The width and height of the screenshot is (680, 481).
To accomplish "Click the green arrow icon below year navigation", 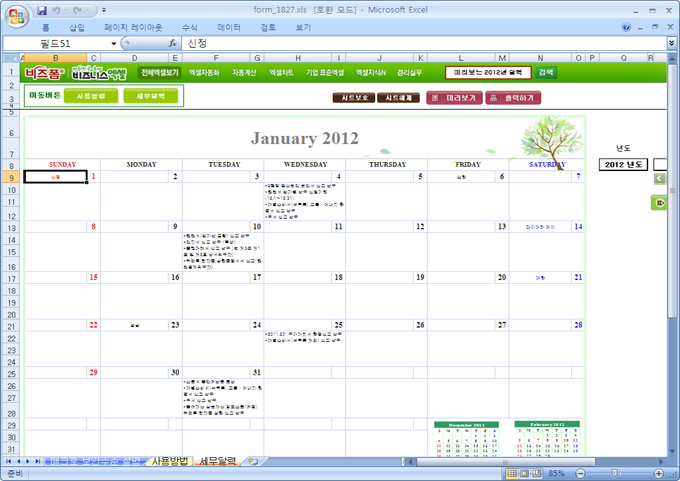I will click(x=659, y=203).
